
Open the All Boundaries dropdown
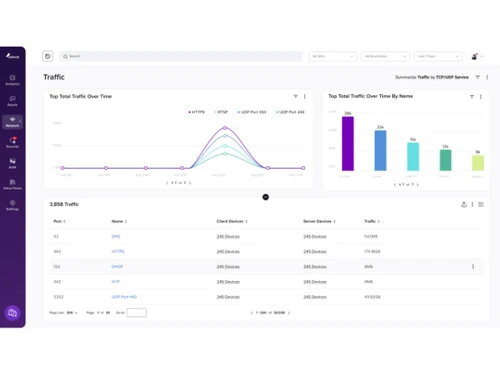coord(385,56)
